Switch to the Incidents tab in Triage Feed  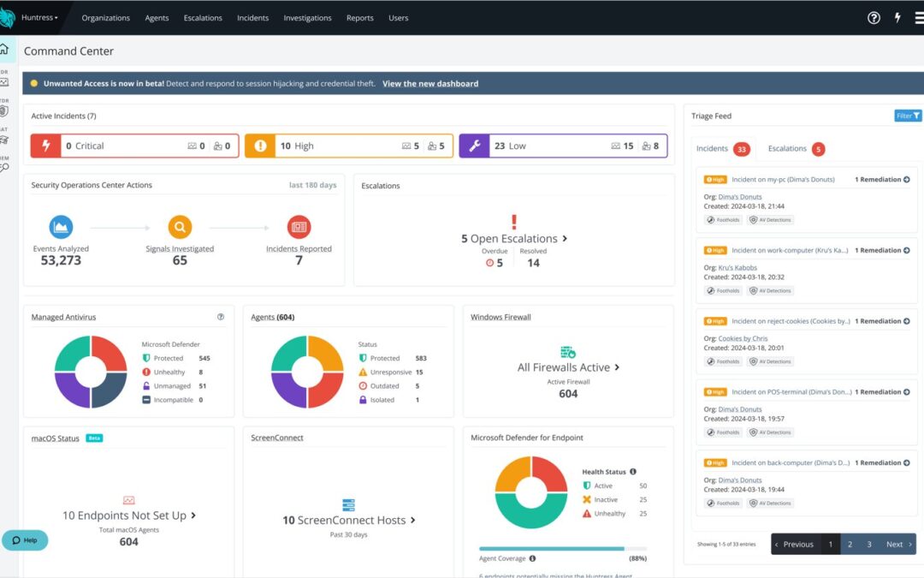[722, 149]
